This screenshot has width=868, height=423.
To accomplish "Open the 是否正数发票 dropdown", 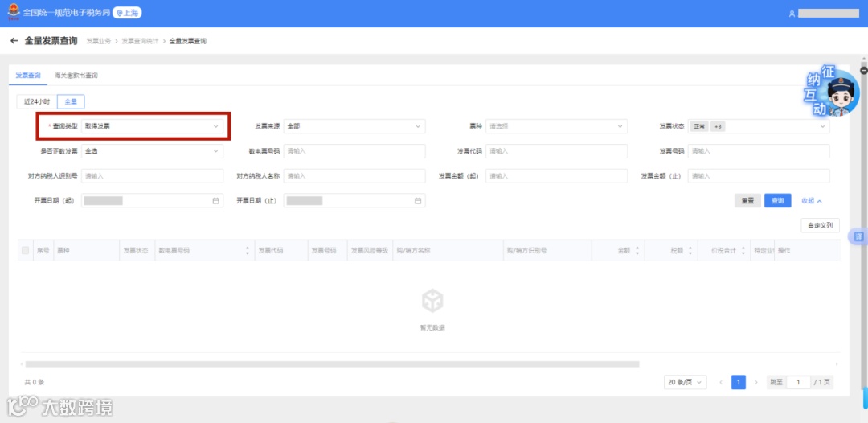I will coord(152,151).
